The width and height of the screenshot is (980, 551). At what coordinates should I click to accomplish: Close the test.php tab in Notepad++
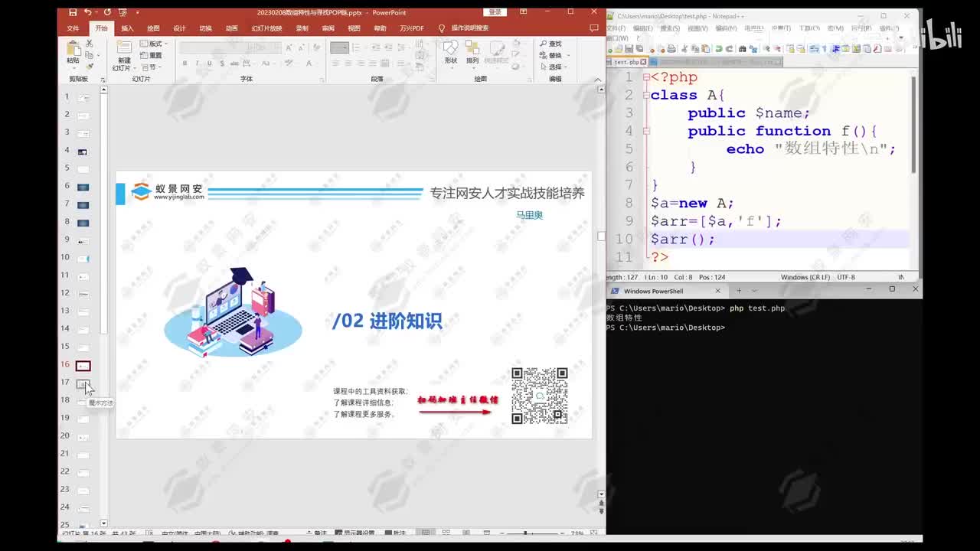point(643,62)
